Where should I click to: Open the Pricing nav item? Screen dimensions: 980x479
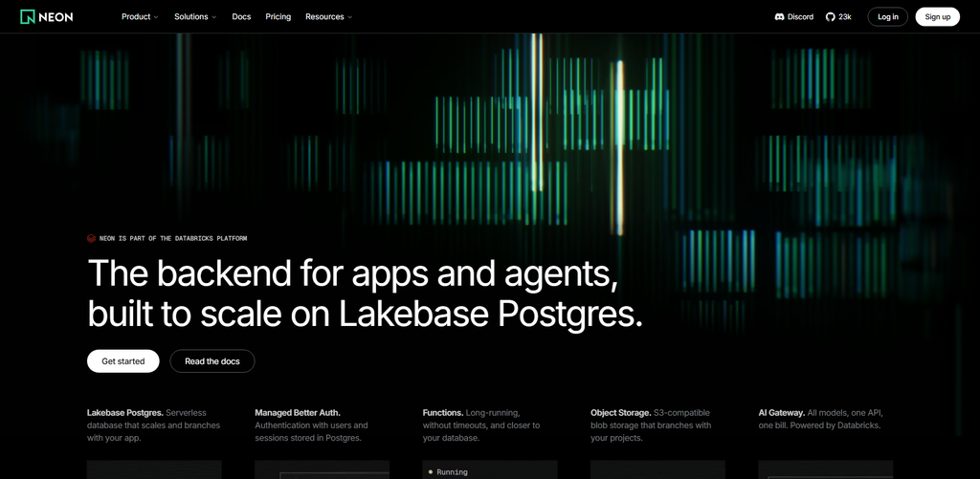pos(278,17)
